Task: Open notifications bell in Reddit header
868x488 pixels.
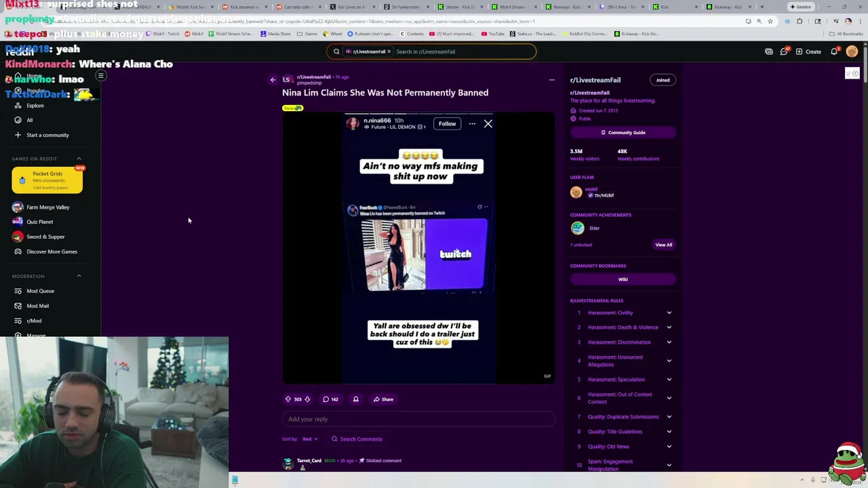Action: click(x=834, y=52)
